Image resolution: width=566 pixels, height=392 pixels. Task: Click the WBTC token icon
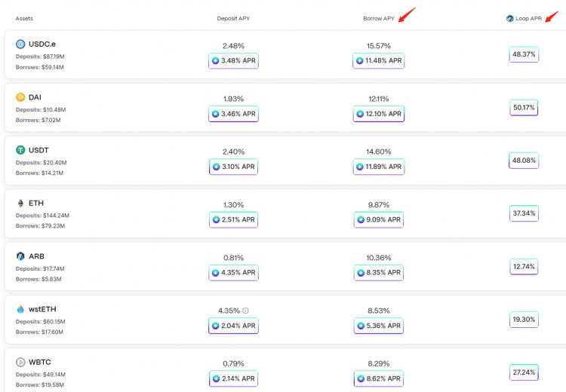point(20,362)
